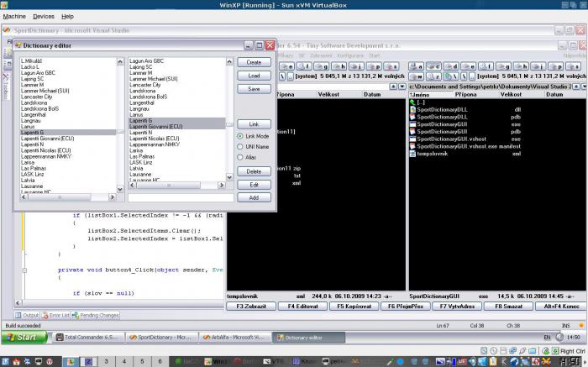Switch to the Pending Changes tab
Image resolution: width=588 pixels, height=367 pixels.
click(96, 315)
